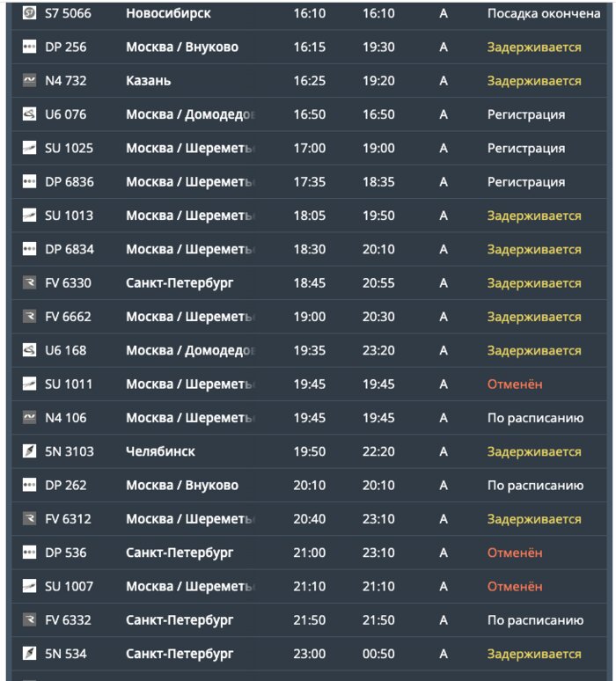
Task: Click the Ural Airlines icon next to U6 168
Action: point(29,350)
